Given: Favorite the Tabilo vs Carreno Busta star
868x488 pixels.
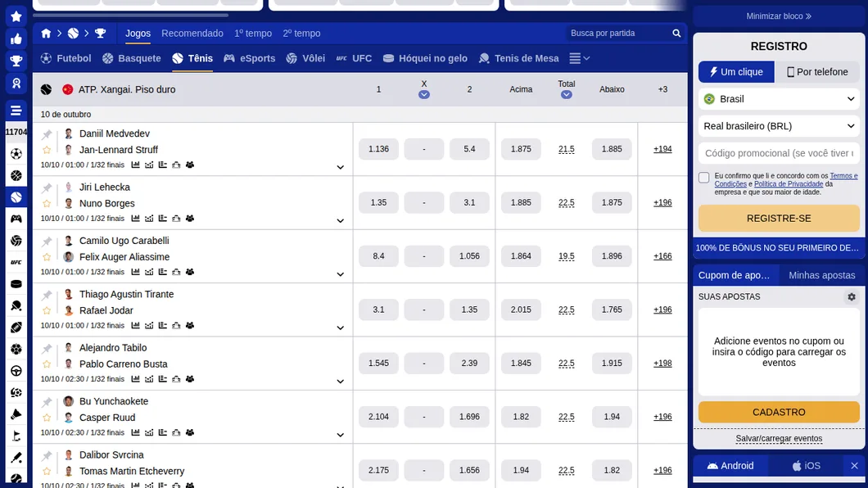Looking at the screenshot, I should pos(47,364).
